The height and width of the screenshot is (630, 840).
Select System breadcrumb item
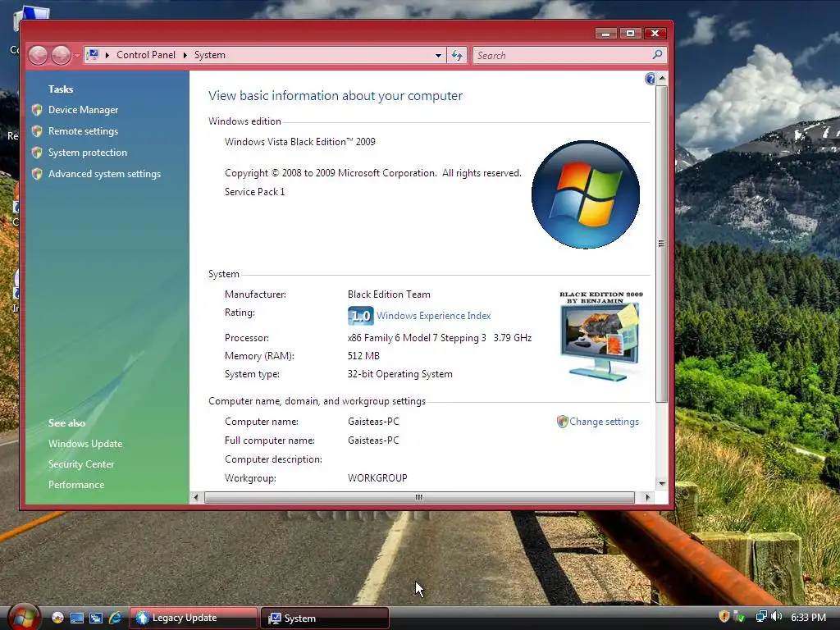click(x=209, y=55)
